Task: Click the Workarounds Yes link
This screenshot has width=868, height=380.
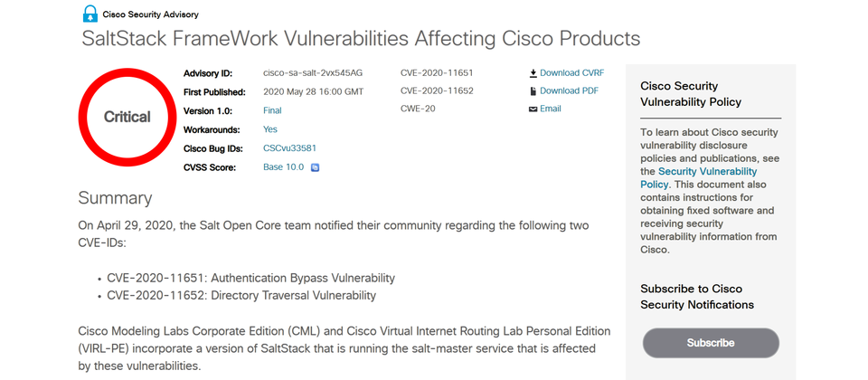Action: (270, 129)
